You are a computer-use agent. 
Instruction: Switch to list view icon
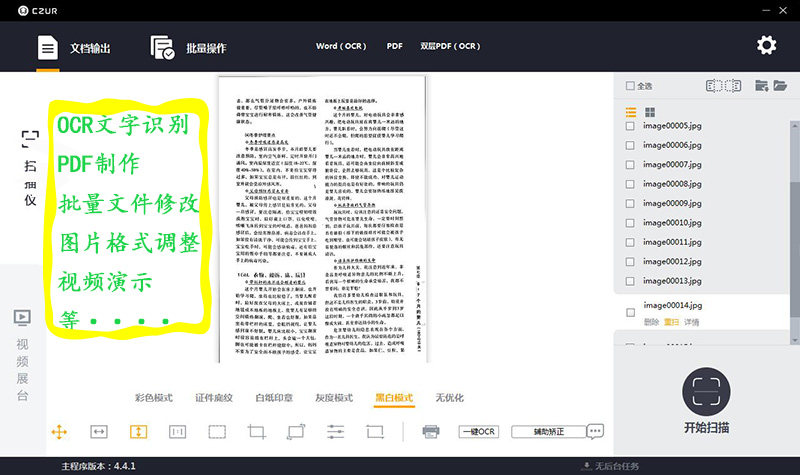(x=631, y=112)
